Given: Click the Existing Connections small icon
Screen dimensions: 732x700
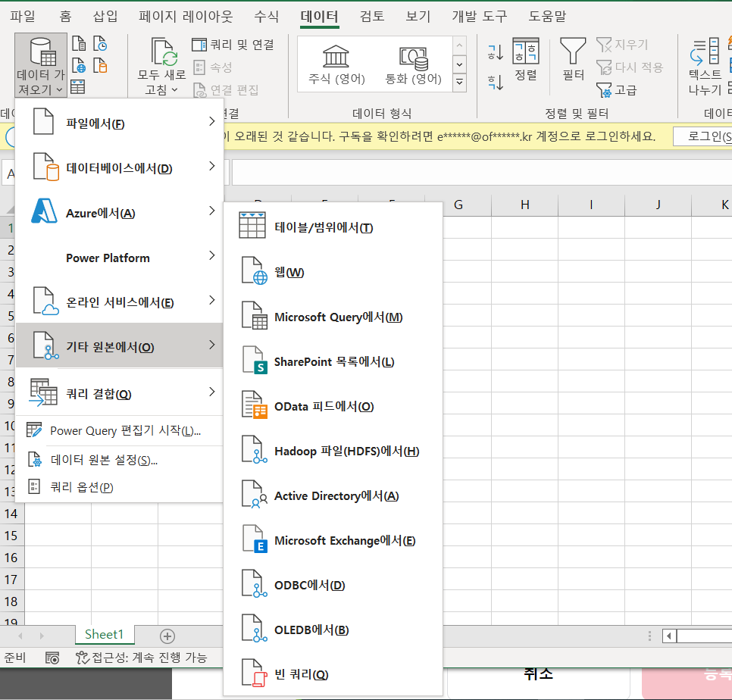Looking at the screenshot, I should (x=100, y=65).
